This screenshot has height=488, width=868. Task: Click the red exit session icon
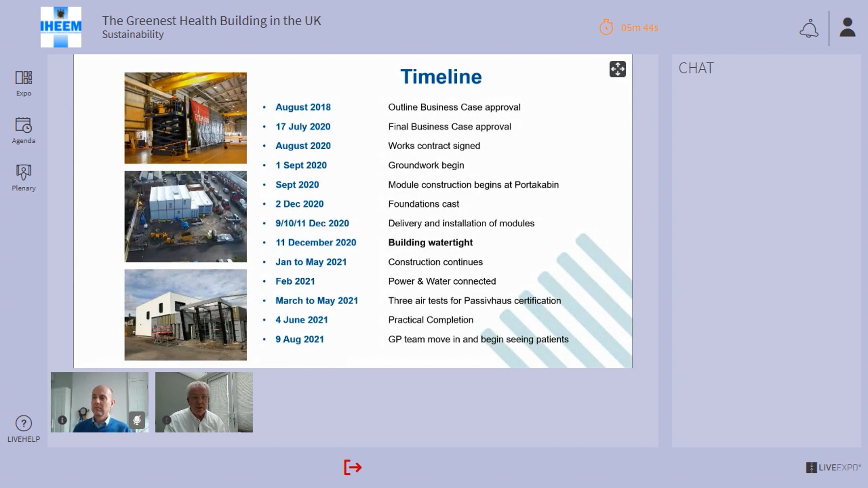[x=352, y=467]
